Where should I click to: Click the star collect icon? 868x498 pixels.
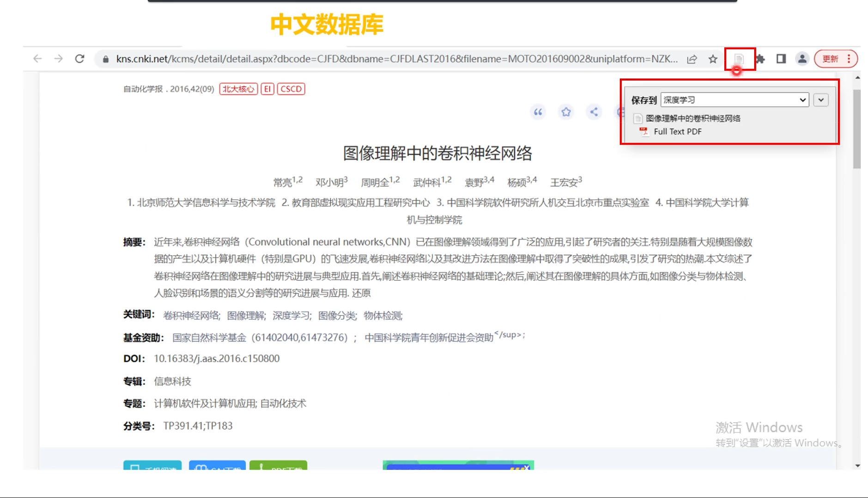[x=566, y=112]
